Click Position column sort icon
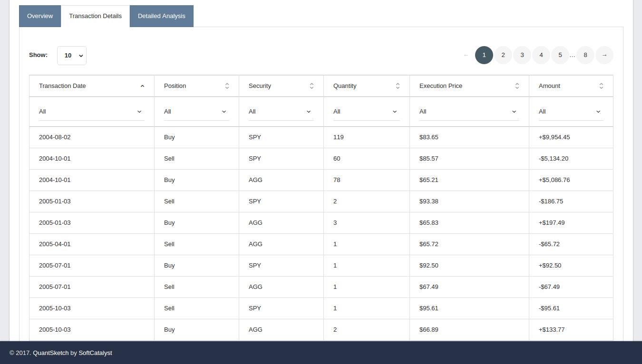The width and height of the screenshot is (642, 364). tap(227, 86)
